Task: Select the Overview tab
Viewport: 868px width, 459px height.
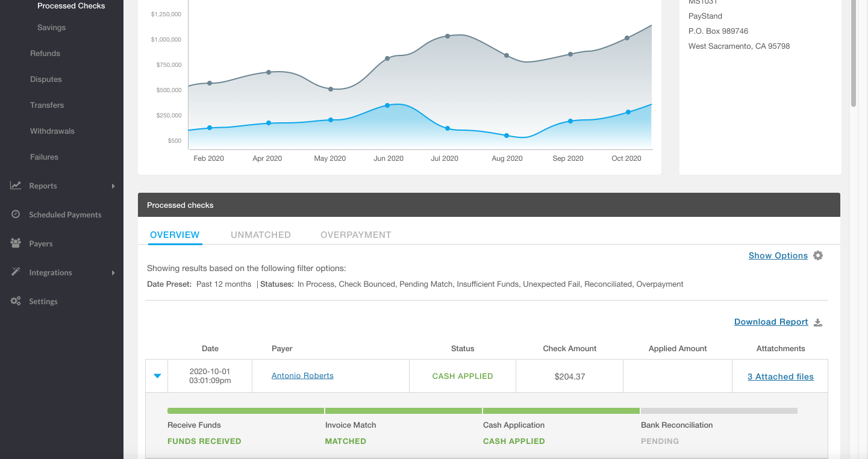Action: coord(175,235)
